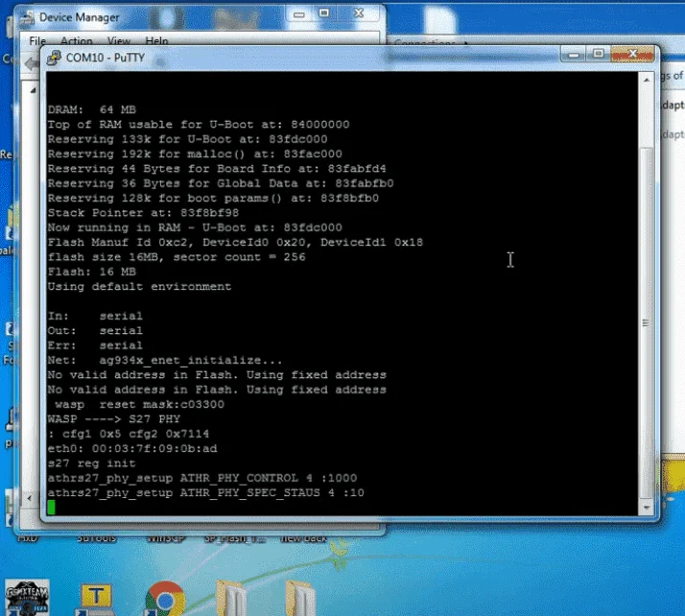Click 'Stack Pointer at: 83f8bf98' line
The width and height of the screenshot is (685, 616).
coord(143,213)
